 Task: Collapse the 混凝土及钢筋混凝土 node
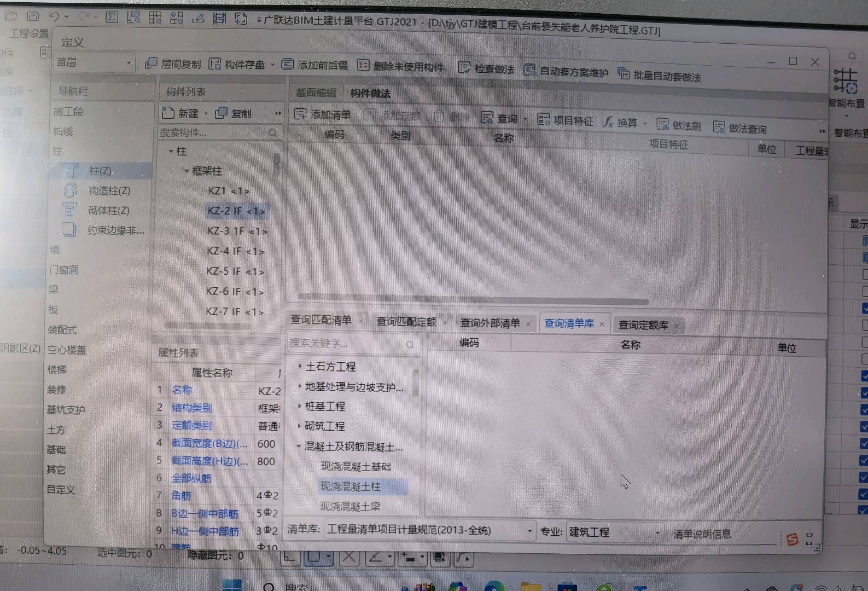[x=299, y=446]
